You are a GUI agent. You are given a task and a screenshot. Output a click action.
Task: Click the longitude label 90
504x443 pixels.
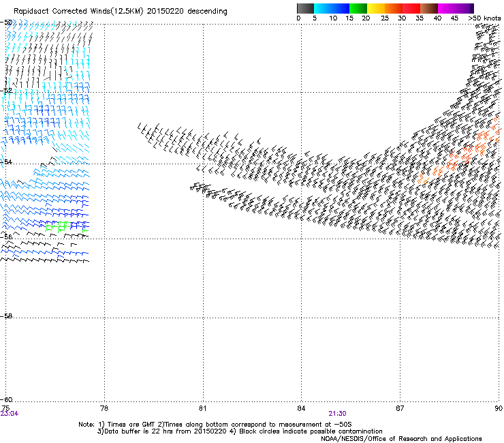pyautogui.click(x=499, y=408)
